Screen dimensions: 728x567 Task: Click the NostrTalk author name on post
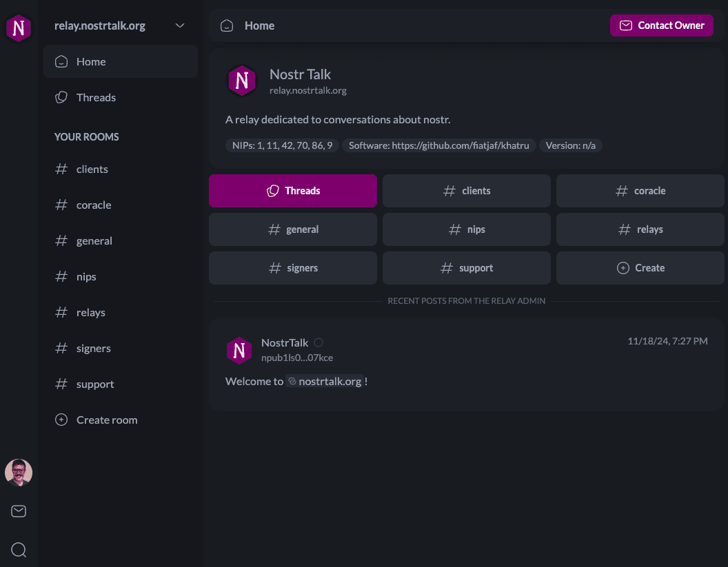[x=285, y=342]
